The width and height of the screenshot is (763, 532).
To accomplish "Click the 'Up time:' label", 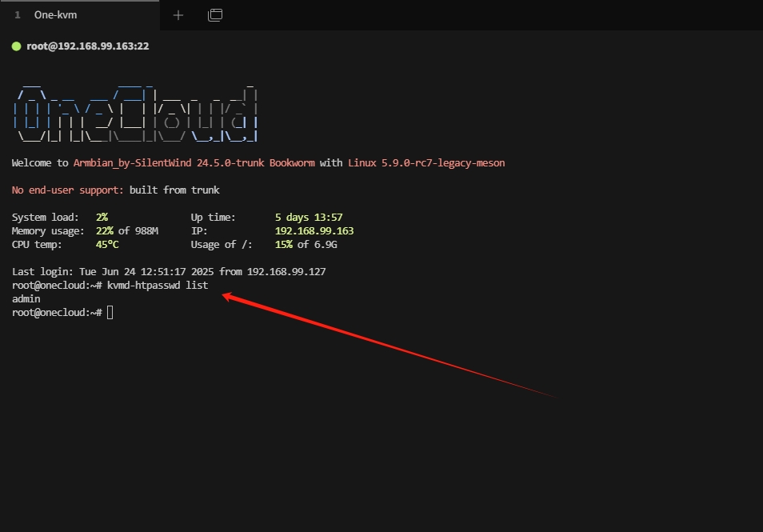I will pos(213,217).
